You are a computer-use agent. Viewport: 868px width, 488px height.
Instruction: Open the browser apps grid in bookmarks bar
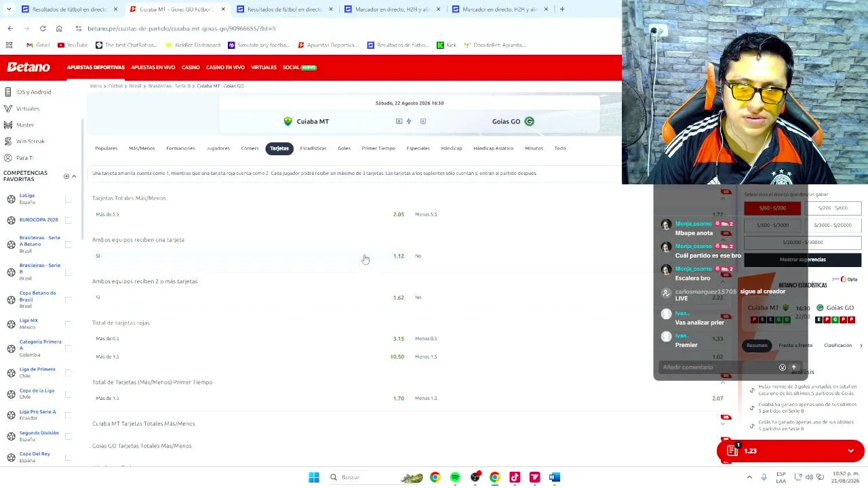pos(9,45)
